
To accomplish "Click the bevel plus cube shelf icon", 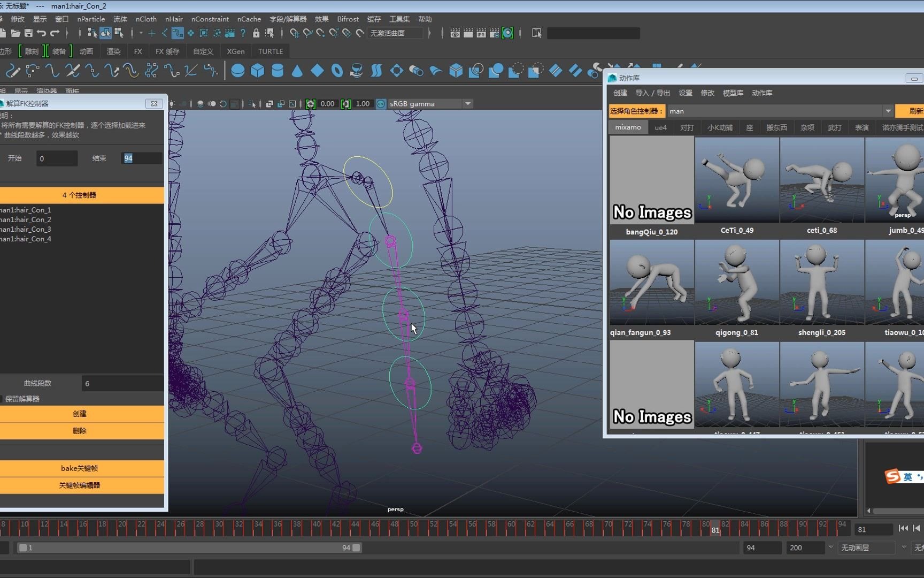I will (456, 70).
